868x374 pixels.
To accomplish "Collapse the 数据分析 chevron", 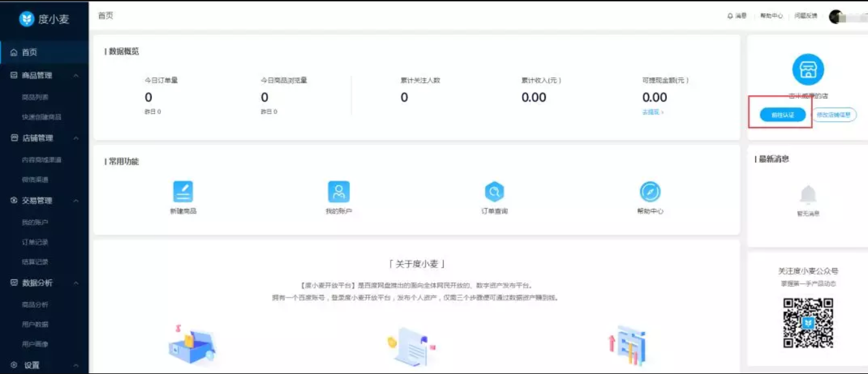I will pos(76,283).
